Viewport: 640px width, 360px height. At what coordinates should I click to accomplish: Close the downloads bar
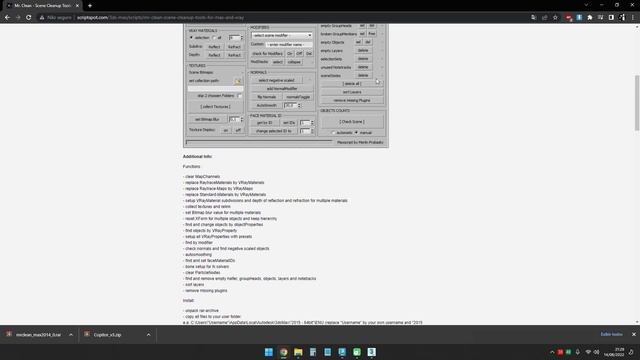(633, 334)
